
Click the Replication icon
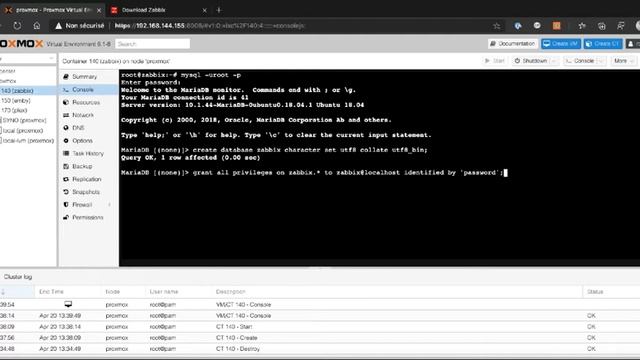coord(66,179)
